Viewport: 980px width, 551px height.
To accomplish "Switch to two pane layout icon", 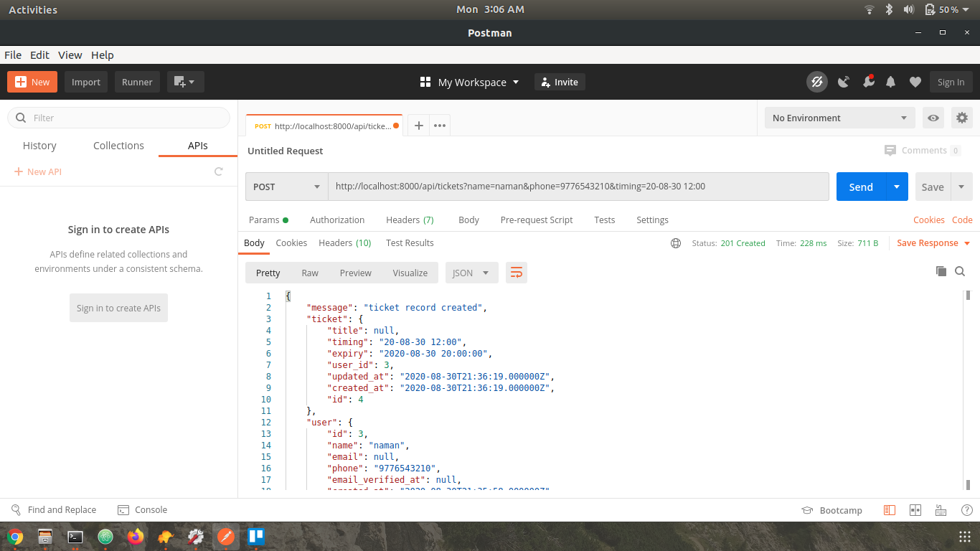I will point(915,510).
